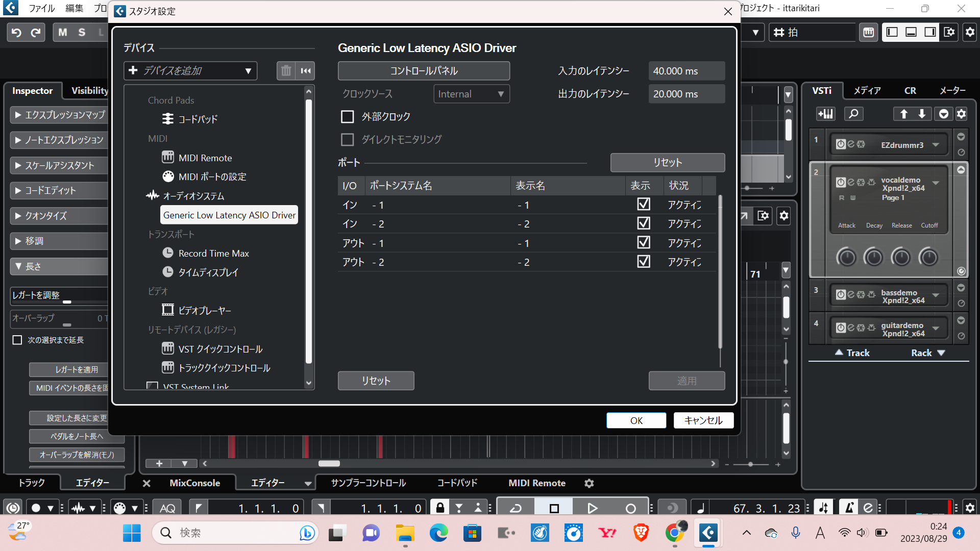Image resolution: width=980 pixels, height=551 pixels.
Task: Toggle the 次の選択まで延長 checkbox
Action: (17, 340)
